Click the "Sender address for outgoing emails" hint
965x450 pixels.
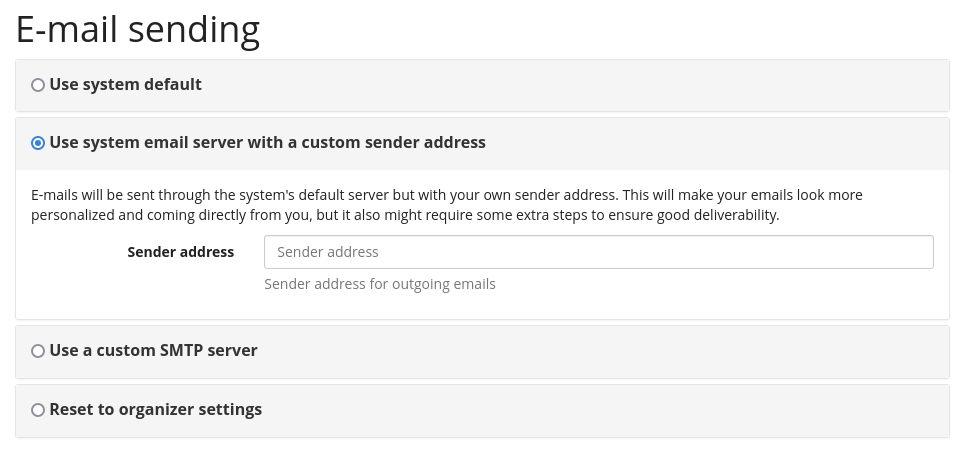[x=380, y=284]
